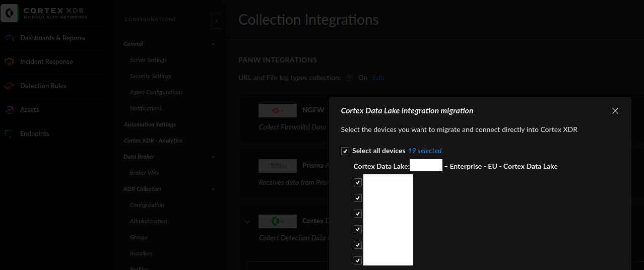The height and width of the screenshot is (270, 644).
Task: Uncheck the second device checkbox
Action: pyautogui.click(x=358, y=198)
